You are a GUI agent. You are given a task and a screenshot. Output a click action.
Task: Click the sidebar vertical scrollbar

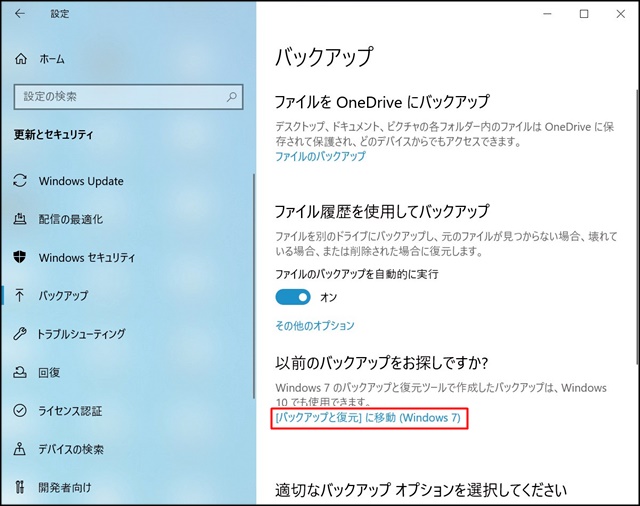coord(254,286)
